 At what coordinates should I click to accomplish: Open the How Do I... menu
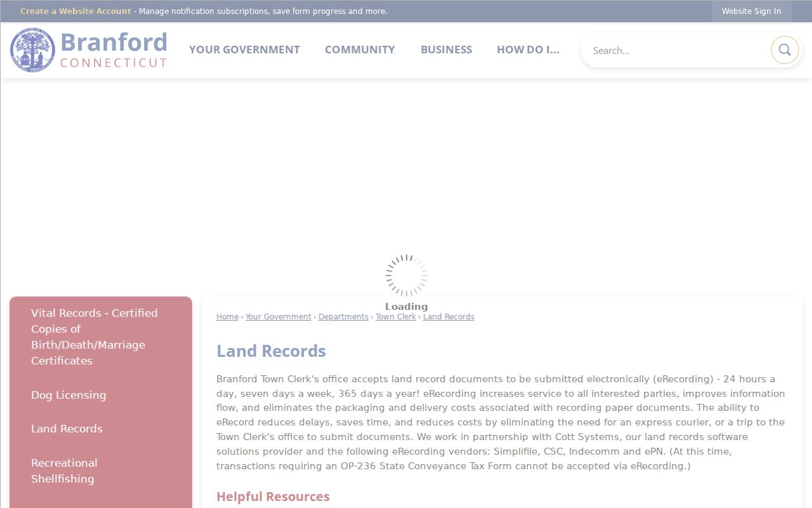coord(528,50)
